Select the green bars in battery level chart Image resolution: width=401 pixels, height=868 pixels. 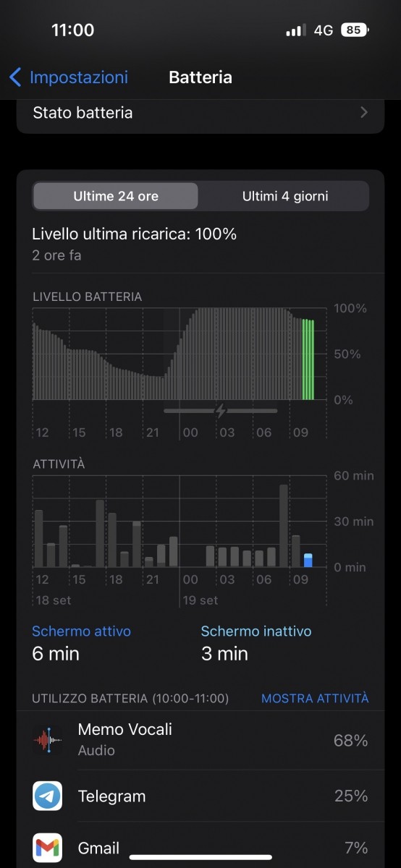[x=308, y=359]
